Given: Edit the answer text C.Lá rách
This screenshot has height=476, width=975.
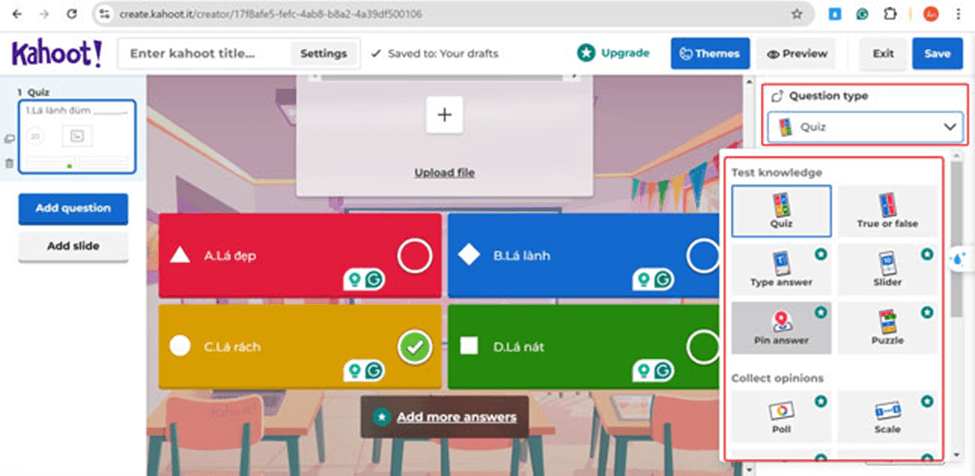Looking at the screenshot, I should coord(232,347).
